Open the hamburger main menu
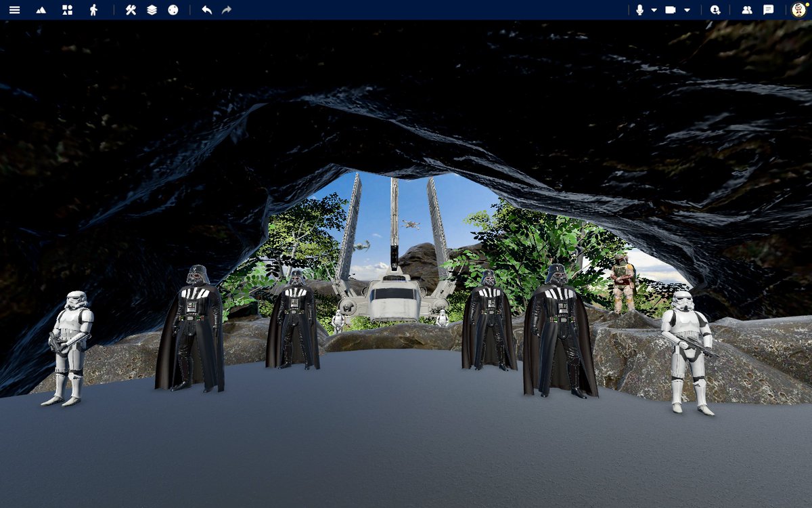 tap(14, 10)
